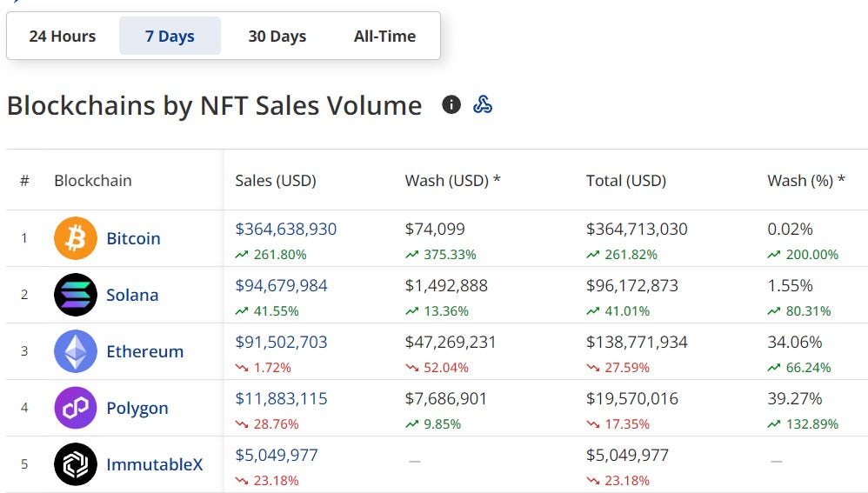The height and width of the screenshot is (493, 868).
Task: Click Bitcoin sales value $364,638,930
Action: coord(285,229)
